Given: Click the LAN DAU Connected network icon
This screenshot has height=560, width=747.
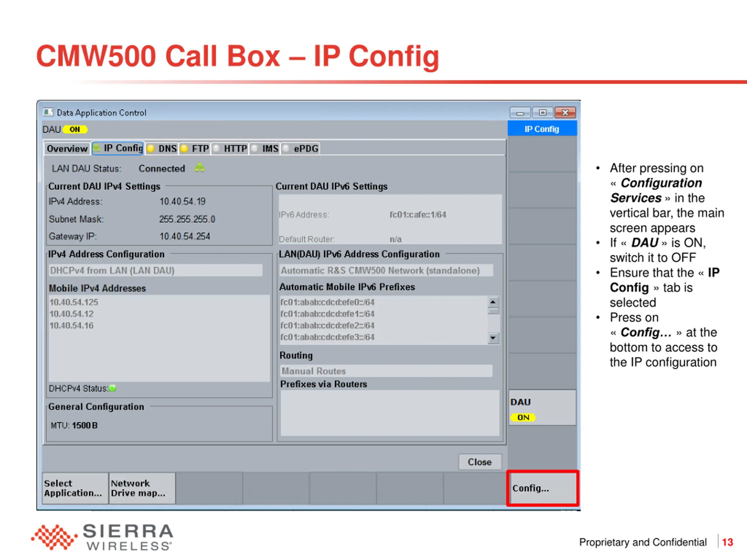Looking at the screenshot, I should coord(200,167).
